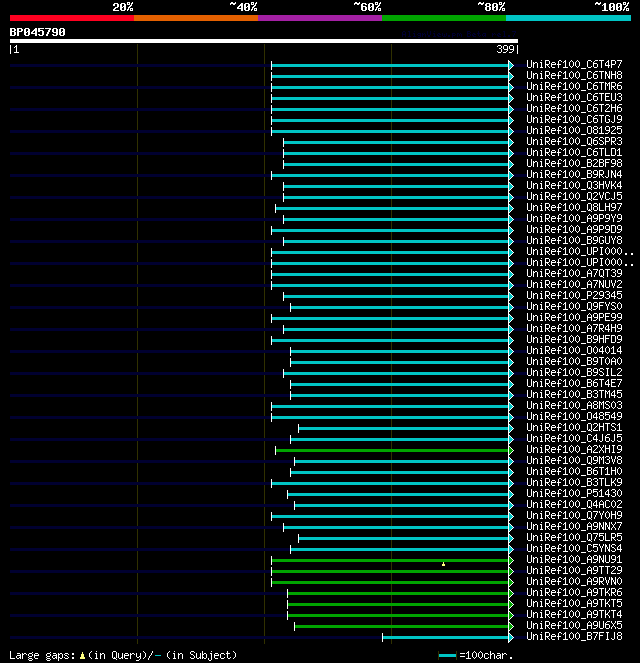640x663 pixels.
Task: Click the cyan ~100% legend color segment
Action: point(569,18)
